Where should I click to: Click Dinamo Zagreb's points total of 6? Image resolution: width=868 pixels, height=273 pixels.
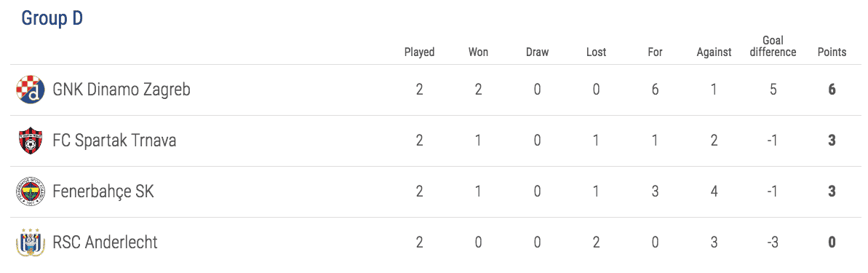[832, 90]
